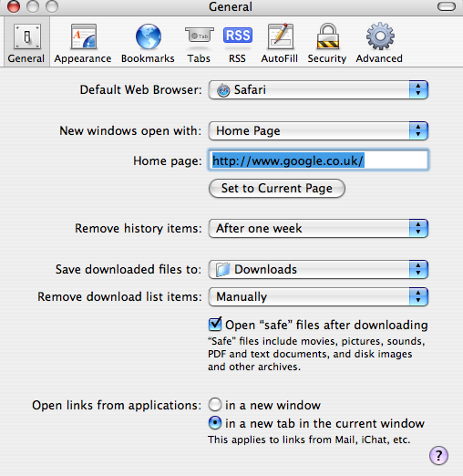Select "in a new window" radio option
Image resolution: width=463 pixels, height=476 pixels.
pyautogui.click(x=215, y=405)
